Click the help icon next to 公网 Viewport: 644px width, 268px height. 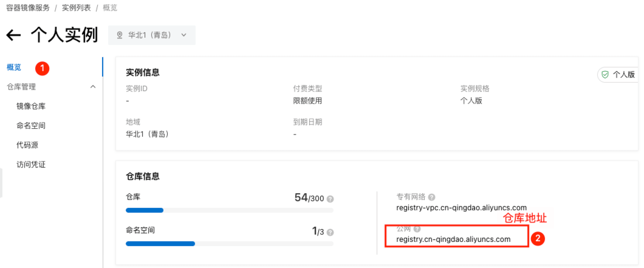(417, 229)
